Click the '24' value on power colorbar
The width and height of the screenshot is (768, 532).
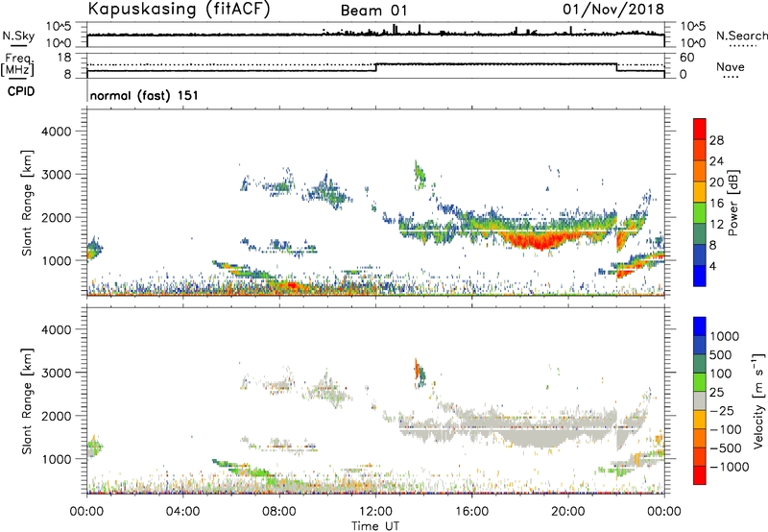(x=716, y=161)
